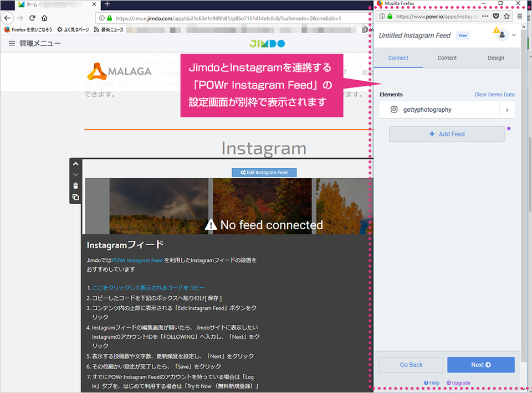
Task: Move Instagram block down
Action: click(x=76, y=175)
